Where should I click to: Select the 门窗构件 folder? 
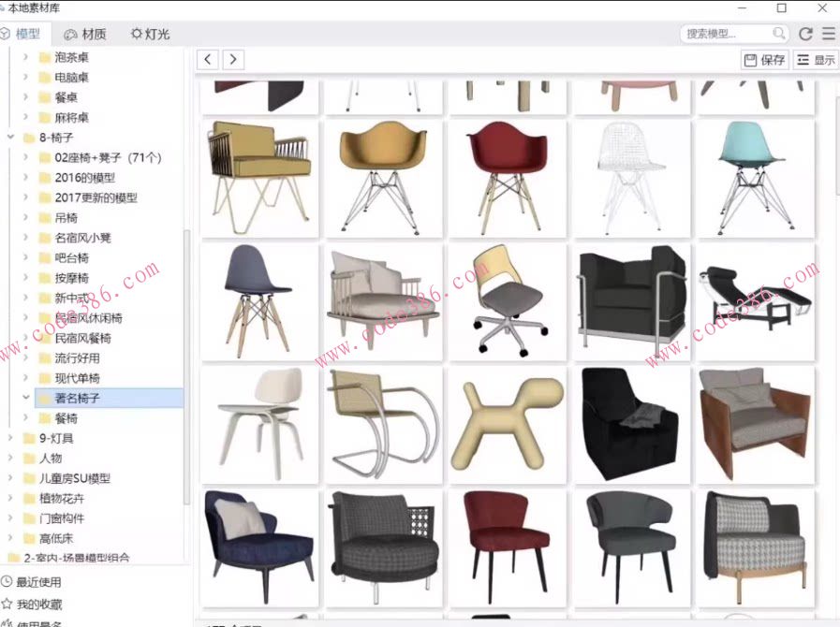click(x=61, y=518)
